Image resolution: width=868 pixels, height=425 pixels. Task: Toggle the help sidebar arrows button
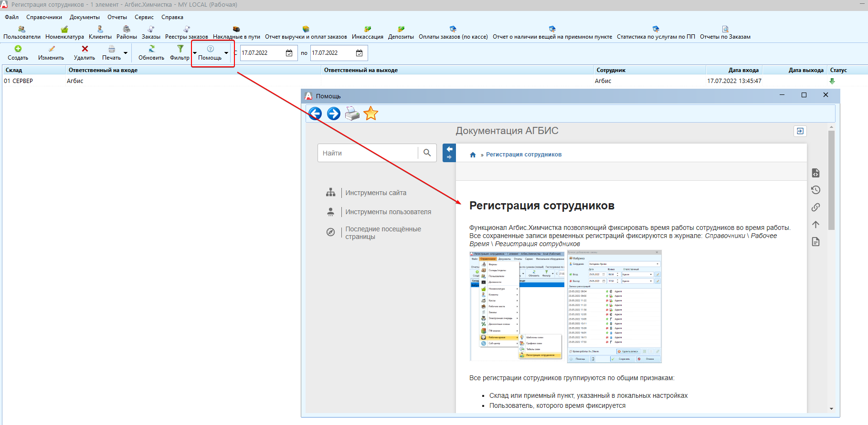pos(449,153)
